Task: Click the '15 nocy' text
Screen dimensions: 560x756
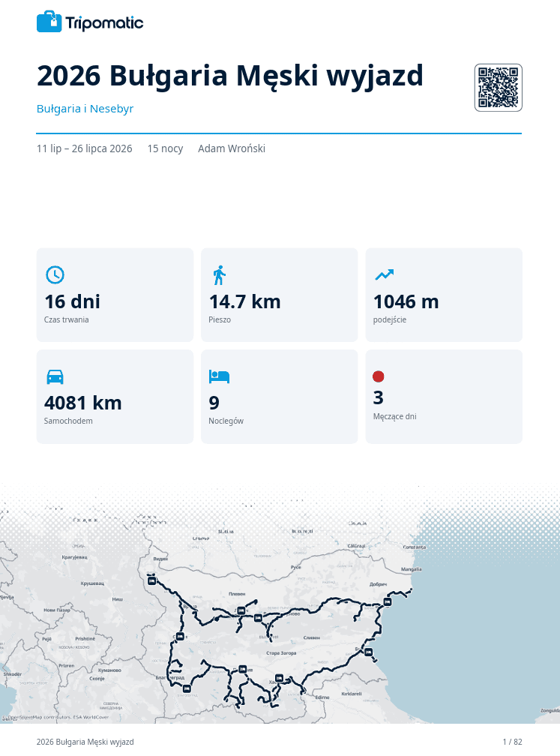Action: pyautogui.click(x=165, y=148)
